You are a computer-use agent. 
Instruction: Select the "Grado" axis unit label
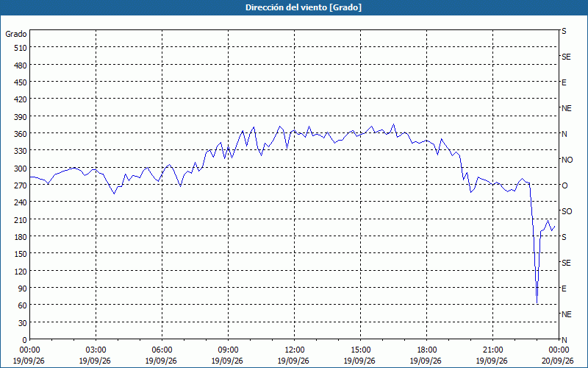click(16, 34)
